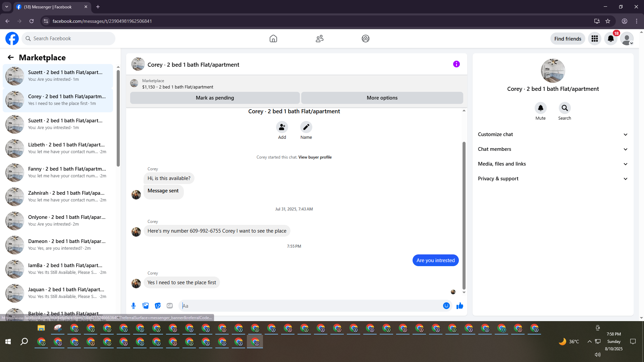644x362 pixels.
Task: Click the microphone voice clip icon
Action: pos(133,306)
